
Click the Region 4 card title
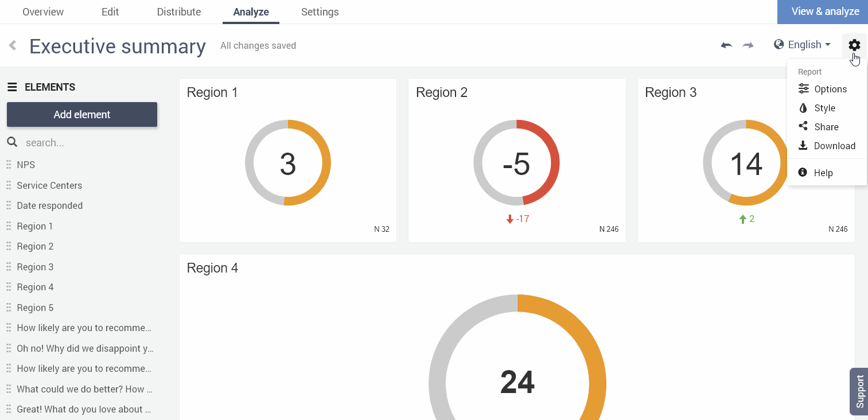pyautogui.click(x=212, y=268)
